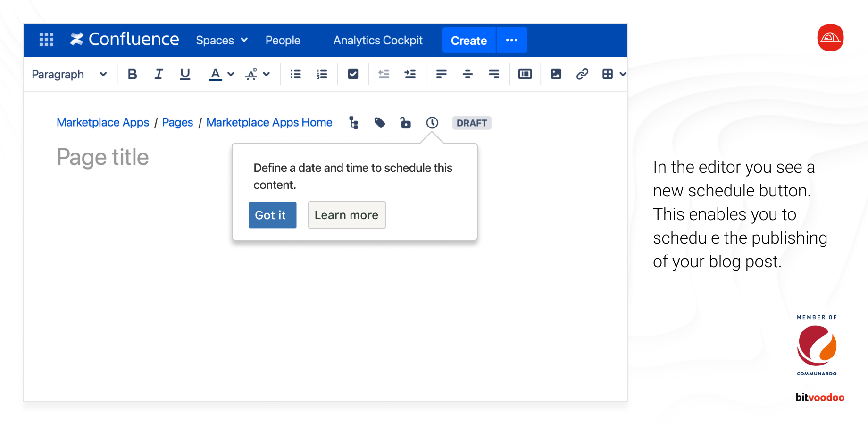The height and width of the screenshot is (425, 868).
Task: Toggle bold formatting
Action: 133,74
